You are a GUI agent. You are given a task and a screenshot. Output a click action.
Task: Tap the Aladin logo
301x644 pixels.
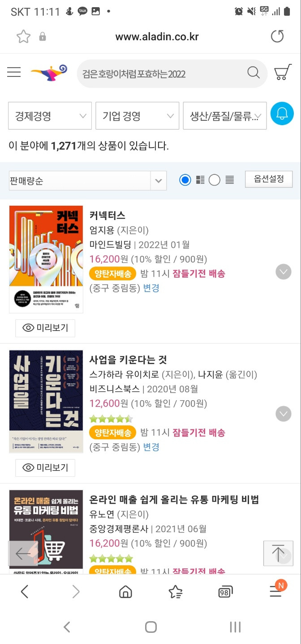pyautogui.click(x=49, y=73)
